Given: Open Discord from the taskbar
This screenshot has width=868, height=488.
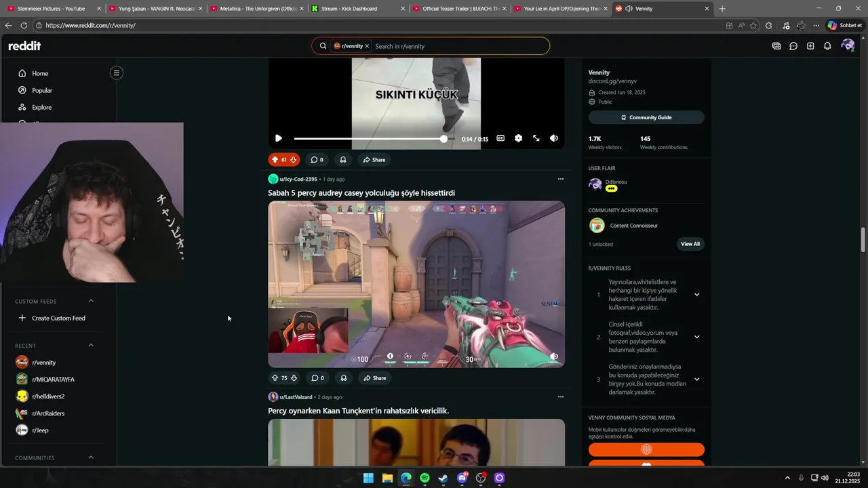Looking at the screenshot, I should point(462,478).
